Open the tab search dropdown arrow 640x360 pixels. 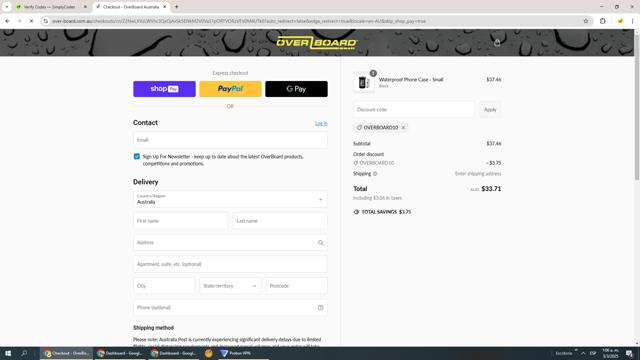click(7, 7)
